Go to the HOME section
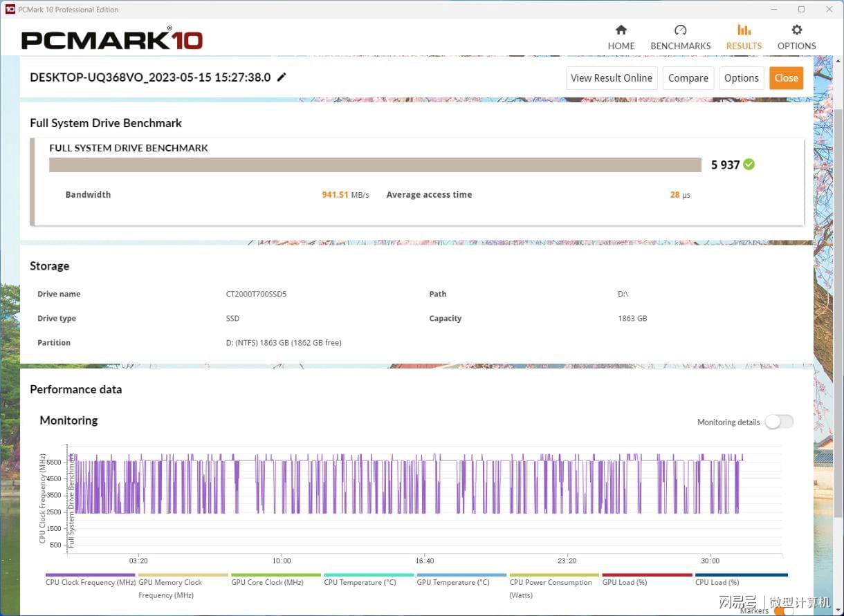This screenshot has width=844, height=616. tap(621, 37)
